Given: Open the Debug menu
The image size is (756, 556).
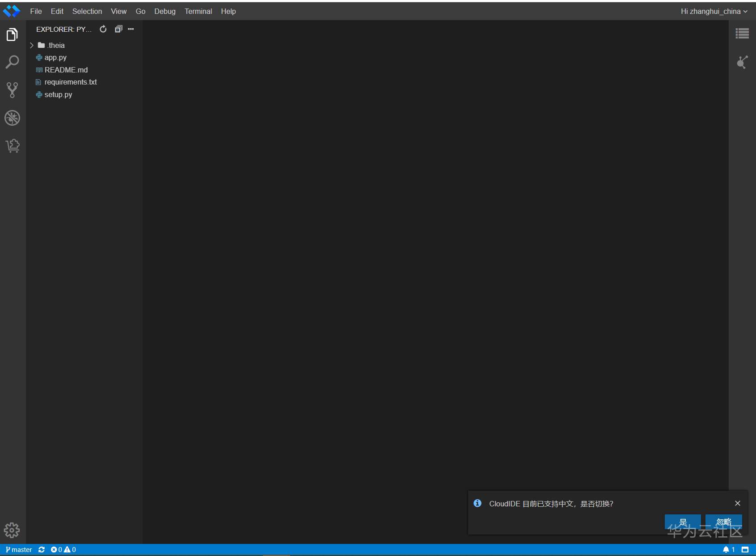Looking at the screenshot, I should (x=165, y=11).
